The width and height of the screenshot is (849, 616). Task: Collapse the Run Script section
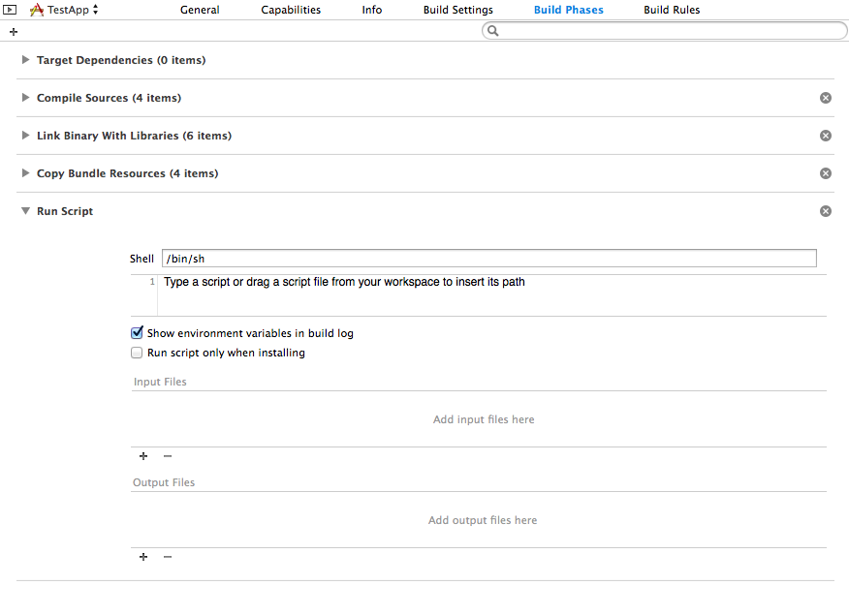pyautogui.click(x=26, y=211)
